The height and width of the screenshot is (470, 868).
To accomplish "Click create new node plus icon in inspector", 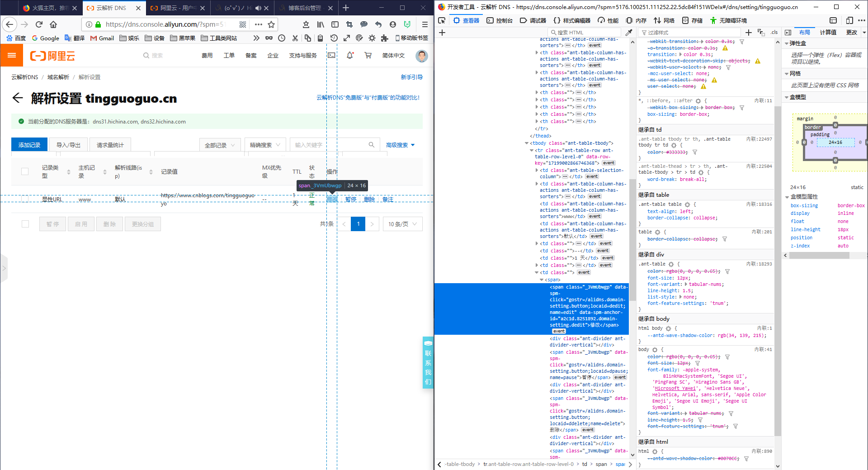I will coord(442,32).
